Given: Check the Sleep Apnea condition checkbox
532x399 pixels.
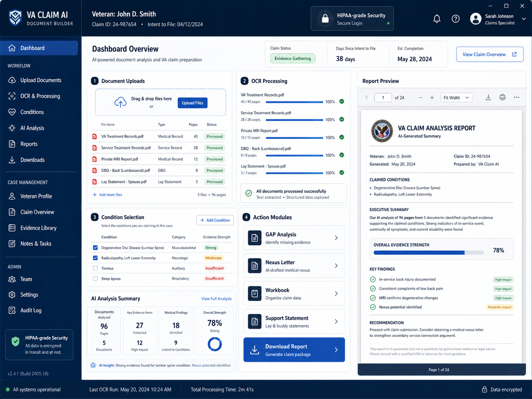Looking at the screenshot, I should [x=96, y=278].
